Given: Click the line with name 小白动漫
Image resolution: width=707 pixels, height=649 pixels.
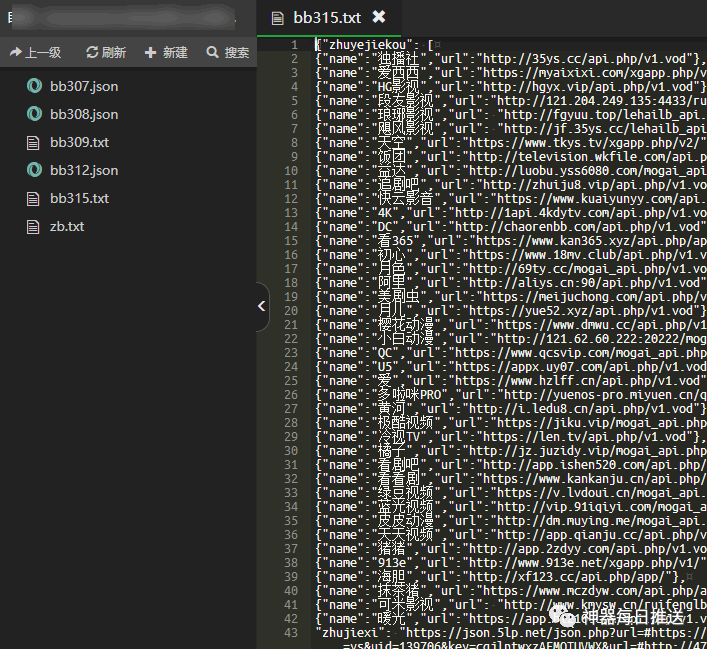Looking at the screenshot, I should click(x=510, y=339).
